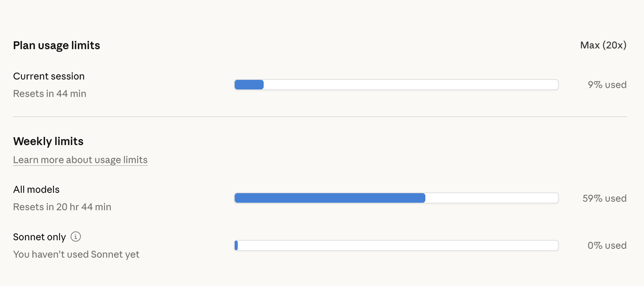Click the Max (20x) plan label
The image size is (644, 286).
click(x=603, y=45)
